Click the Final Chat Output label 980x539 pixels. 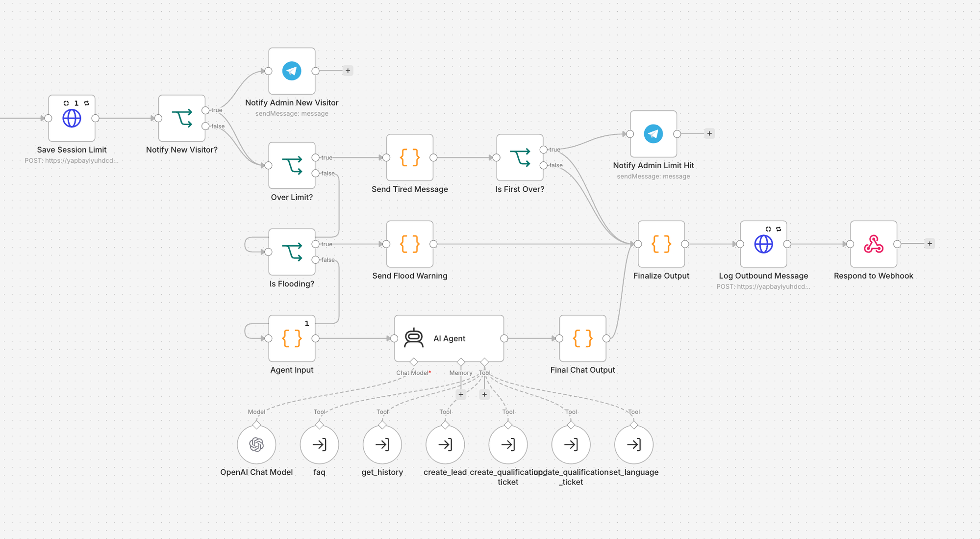[583, 370]
